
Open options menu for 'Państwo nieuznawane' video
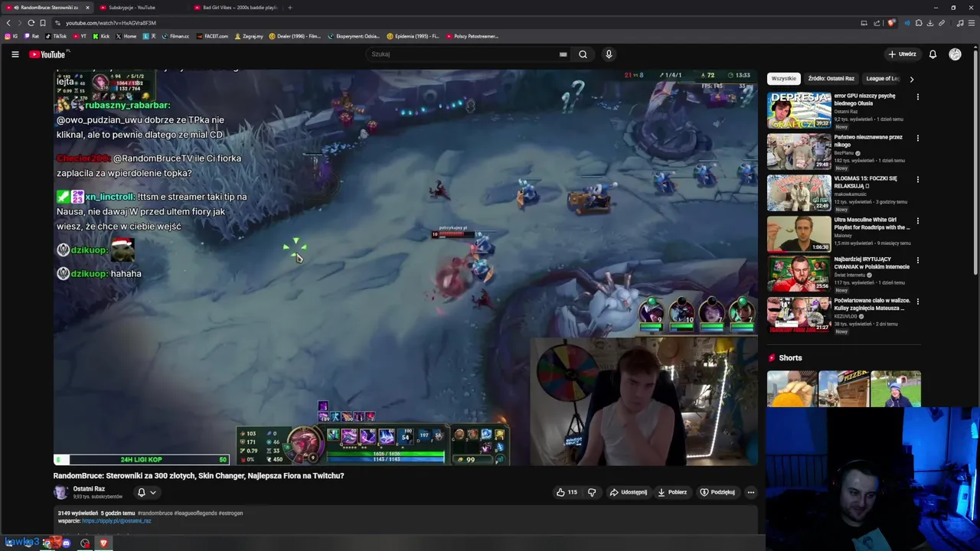tap(917, 139)
